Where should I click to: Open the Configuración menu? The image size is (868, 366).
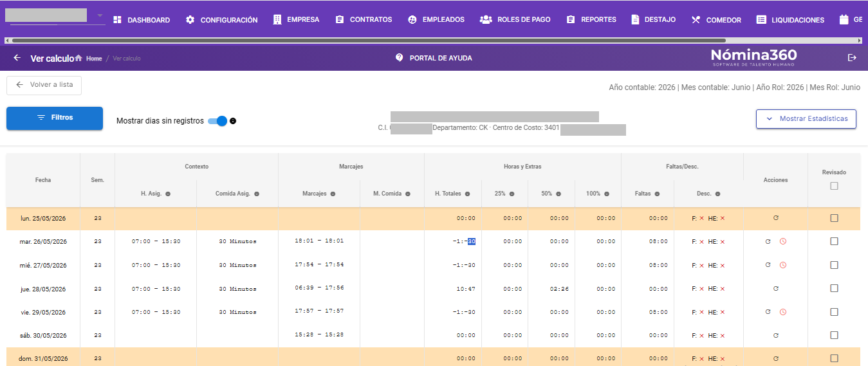[x=221, y=20]
